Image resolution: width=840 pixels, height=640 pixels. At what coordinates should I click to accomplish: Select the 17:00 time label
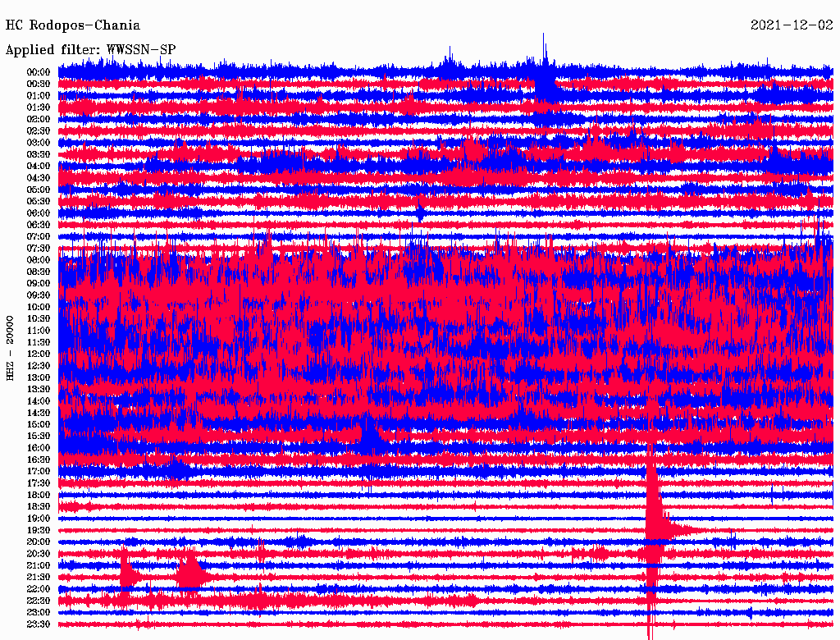pyautogui.click(x=38, y=472)
